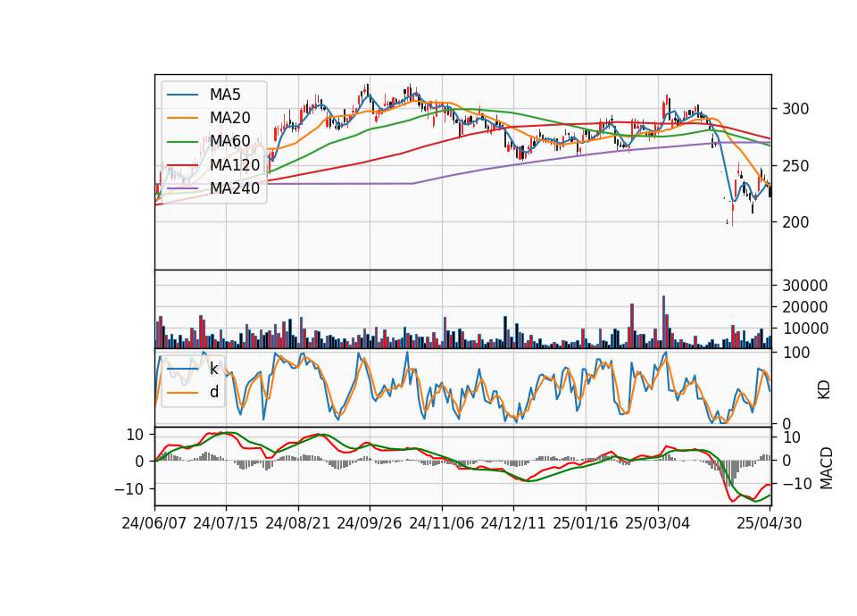Click the k legend entry in KD panel

213,369
